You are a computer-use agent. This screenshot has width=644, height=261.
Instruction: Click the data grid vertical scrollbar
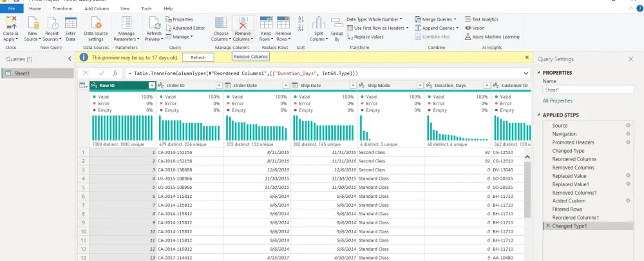pyautogui.click(x=528, y=189)
